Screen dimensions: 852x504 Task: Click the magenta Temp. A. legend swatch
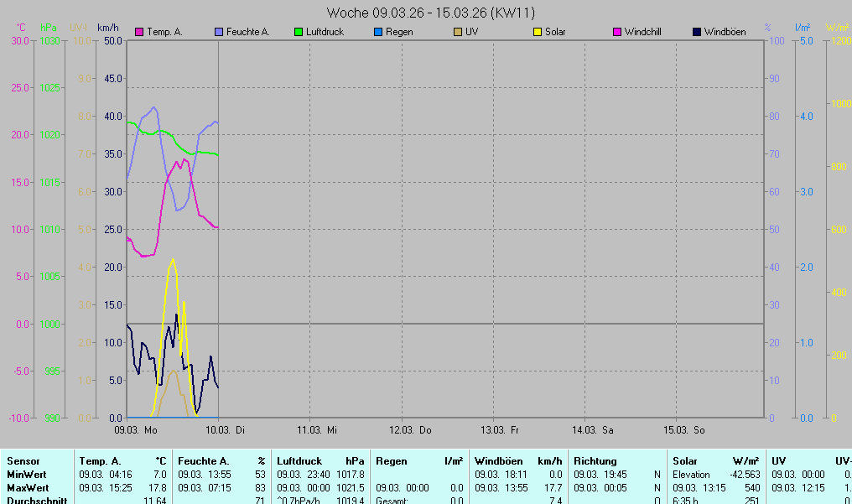[139, 32]
